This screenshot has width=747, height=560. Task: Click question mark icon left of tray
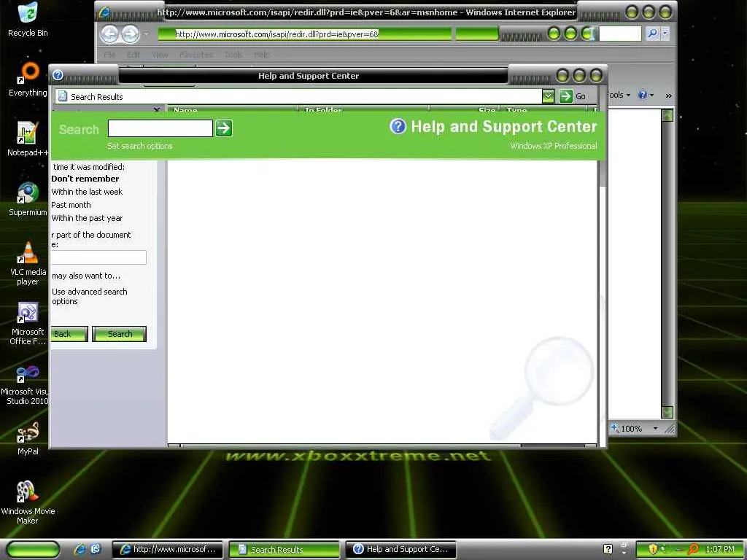608,549
